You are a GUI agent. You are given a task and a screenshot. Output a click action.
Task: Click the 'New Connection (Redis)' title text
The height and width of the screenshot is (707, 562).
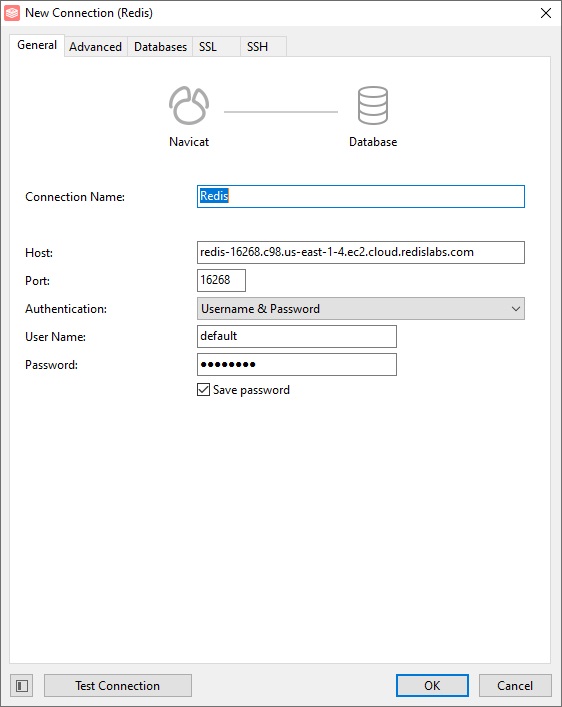(89, 13)
